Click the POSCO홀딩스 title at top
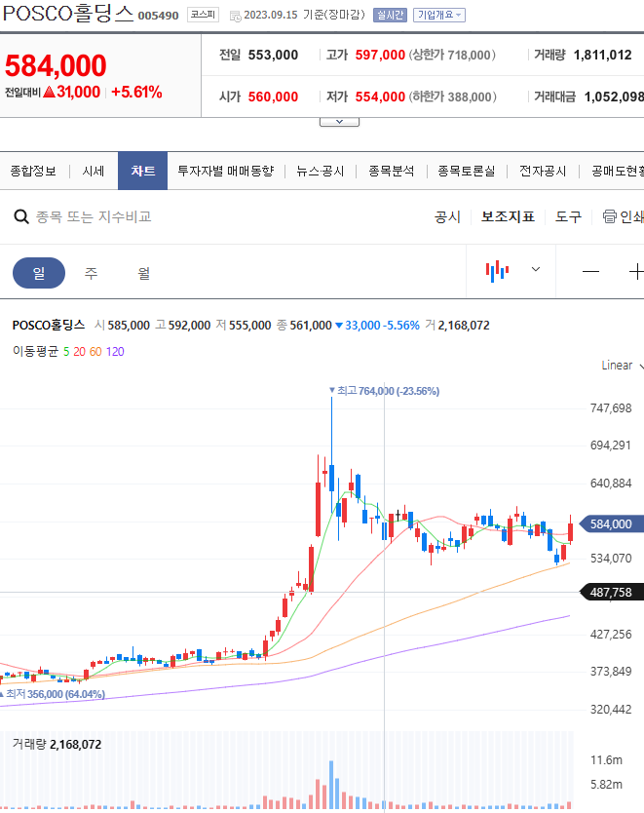 [68, 14]
